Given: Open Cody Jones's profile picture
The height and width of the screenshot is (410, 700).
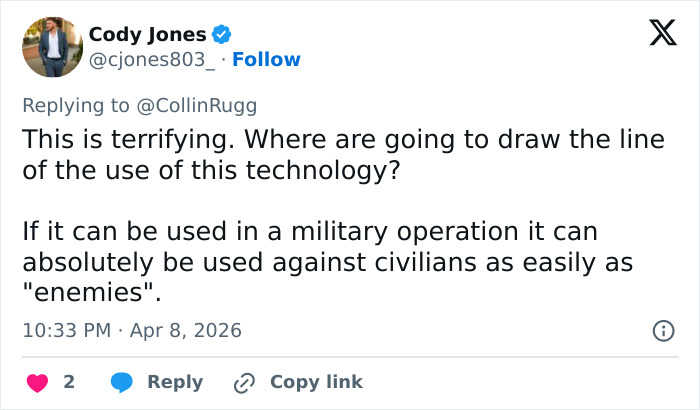Looking at the screenshot, I should (50, 47).
